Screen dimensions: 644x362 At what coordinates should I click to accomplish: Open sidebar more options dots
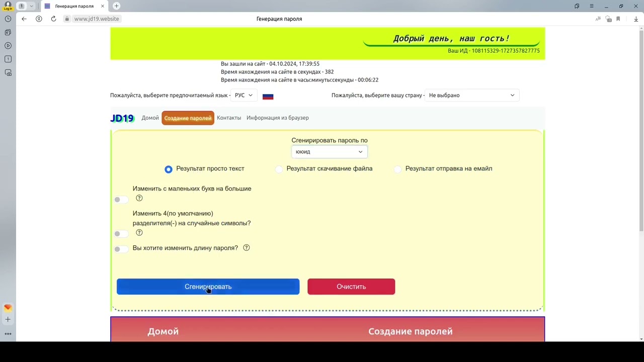point(8,333)
